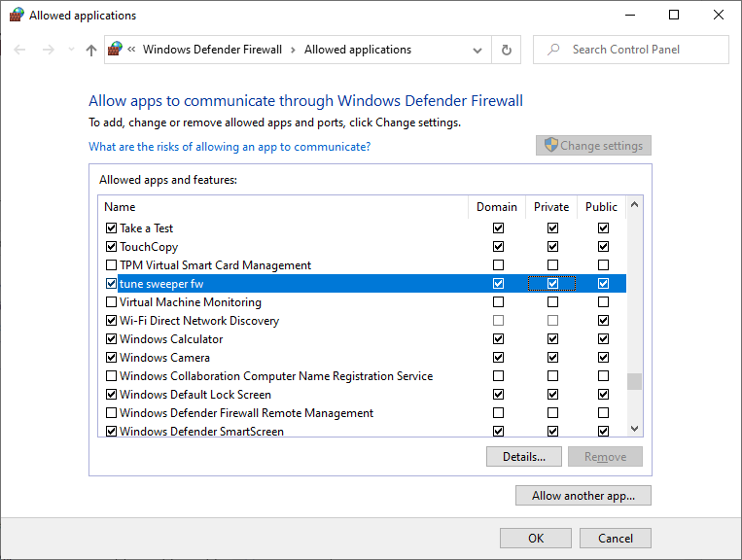Show hidden breadcrumb levels with the double chevron
The width and height of the screenshot is (742, 560).
pyautogui.click(x=131, y=50)
